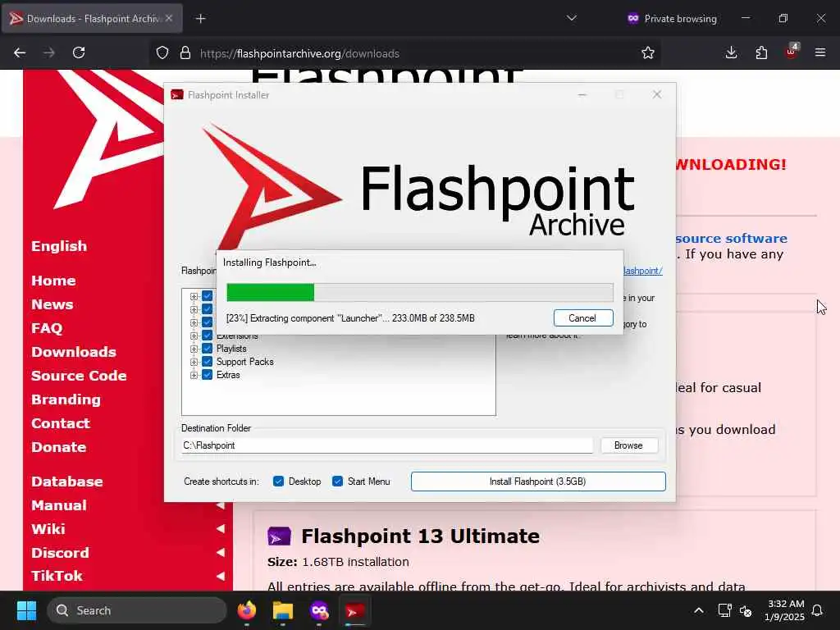Close the Downloads - Flashpoint Archive tab
The height and width of the screenshot is (630, 840).
(169, 18)
